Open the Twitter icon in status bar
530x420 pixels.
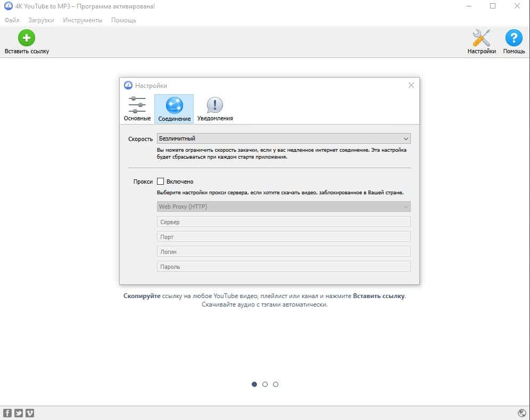point(19,413)
